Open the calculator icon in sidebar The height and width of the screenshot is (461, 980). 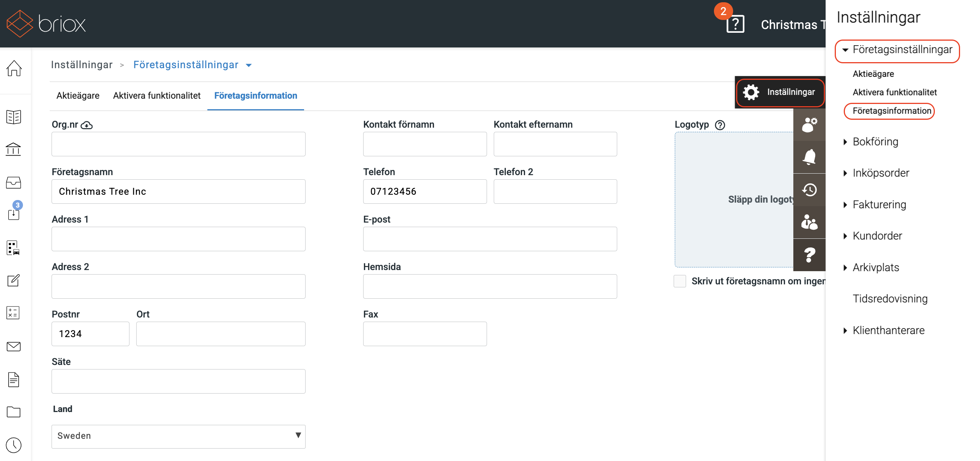coord(14,313)
